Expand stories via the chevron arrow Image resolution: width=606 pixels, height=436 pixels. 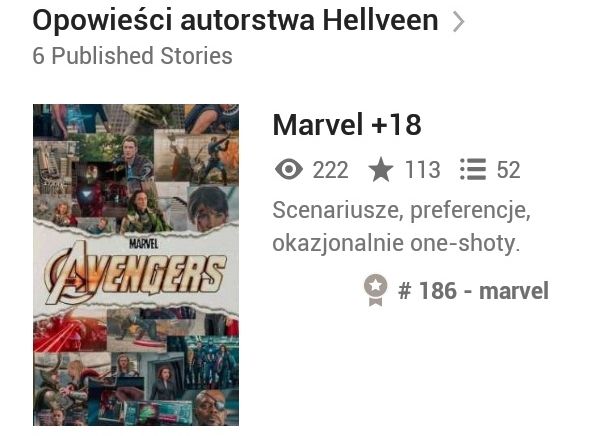pyautogui.click(x=458, y=22)
